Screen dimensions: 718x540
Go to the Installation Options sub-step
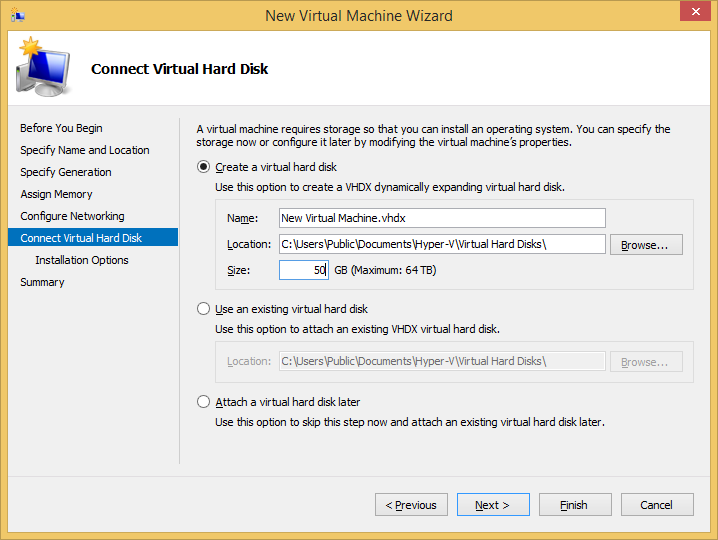[x=82, y=260]
